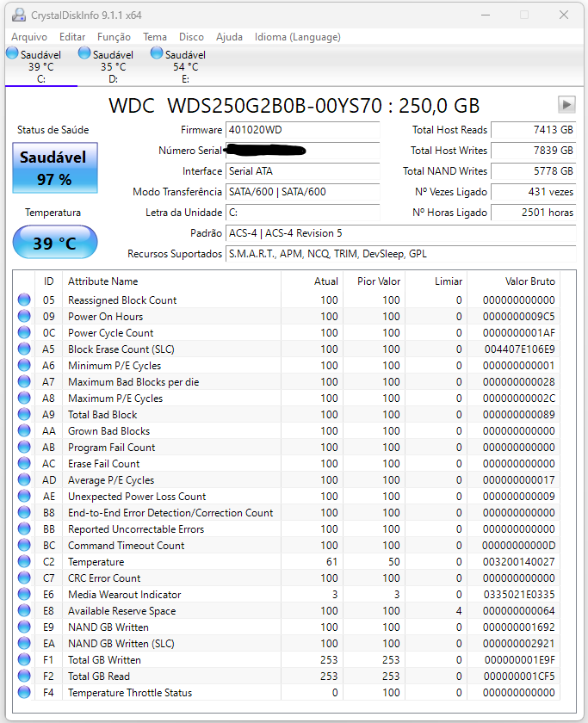588x723 pixels.
Task: Click status orb for CRC Error Count
Action: point(24,578)
